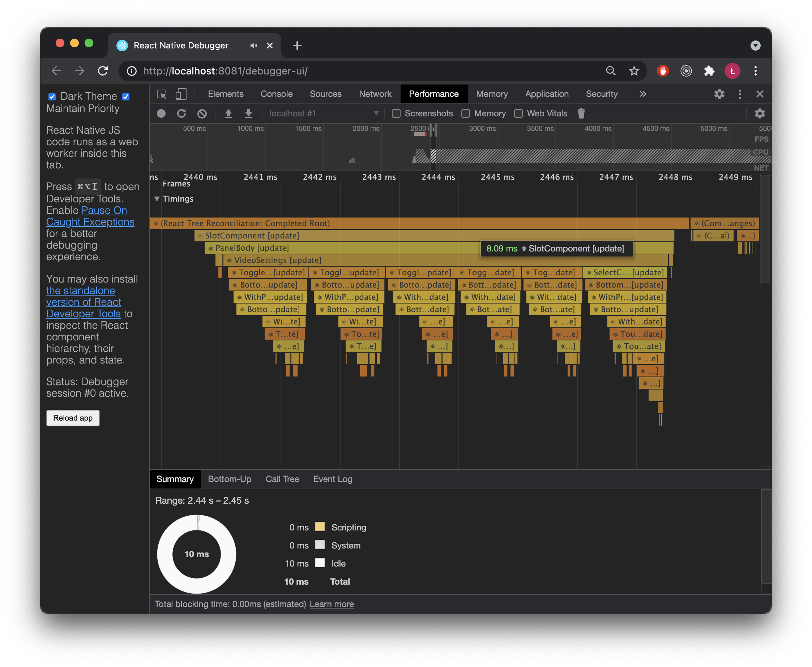Click the save profile download icon
Viewport: 812px width, 667px height.
click(249, 113)
